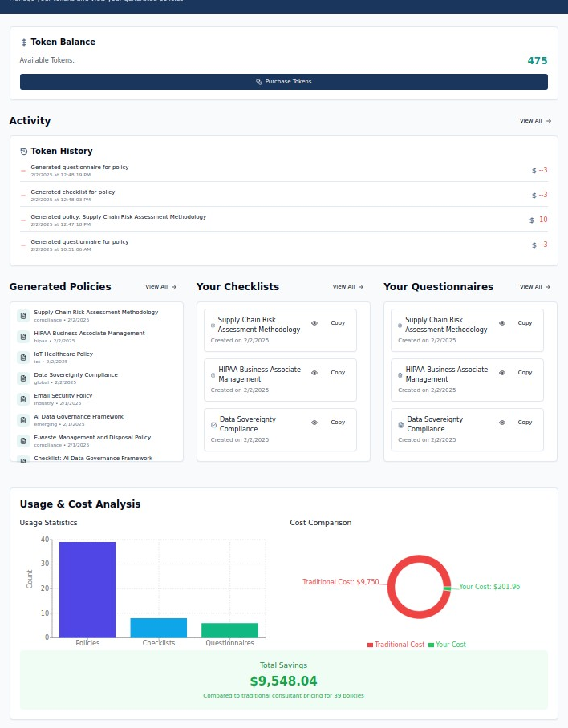Click the history clock icon beside Token History

24,152
